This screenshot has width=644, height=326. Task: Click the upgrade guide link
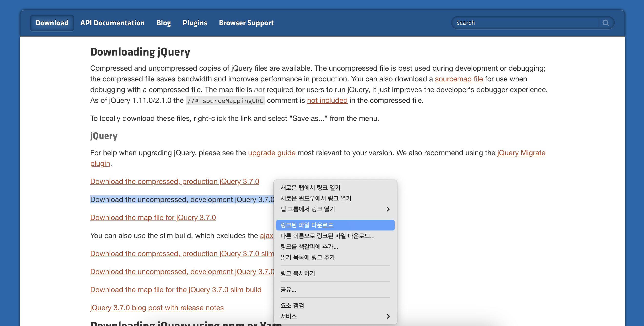(272, 153)
